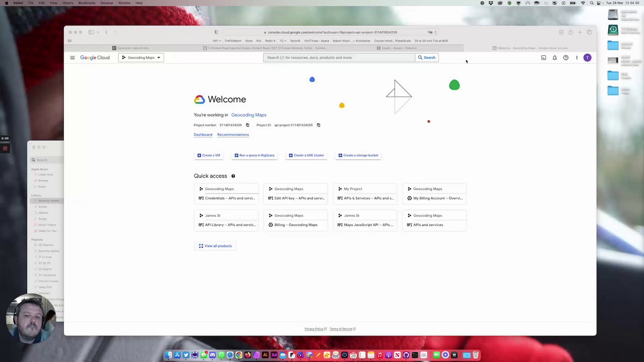Launch Google Chrome from the Dock
The height and width of the screenshot is (362, 644).
tap(239, 355)
